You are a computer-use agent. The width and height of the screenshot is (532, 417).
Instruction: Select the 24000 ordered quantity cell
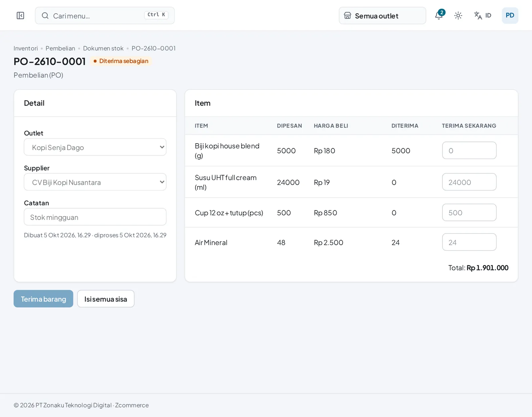click(288, 182)
